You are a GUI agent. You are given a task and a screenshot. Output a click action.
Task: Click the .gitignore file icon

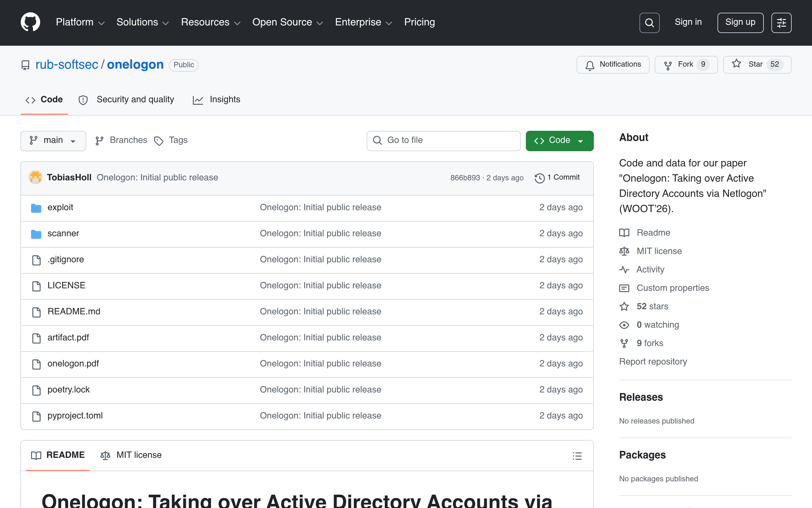point(36,260)
